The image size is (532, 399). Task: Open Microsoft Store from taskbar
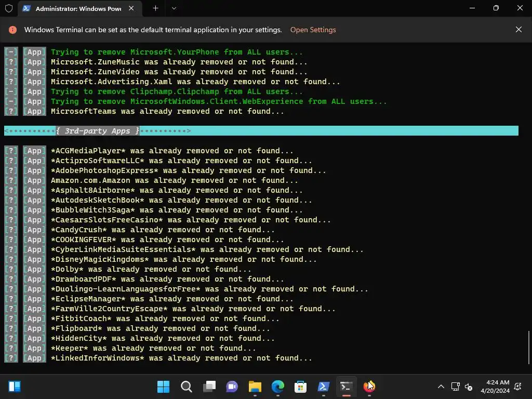point(301,387)
